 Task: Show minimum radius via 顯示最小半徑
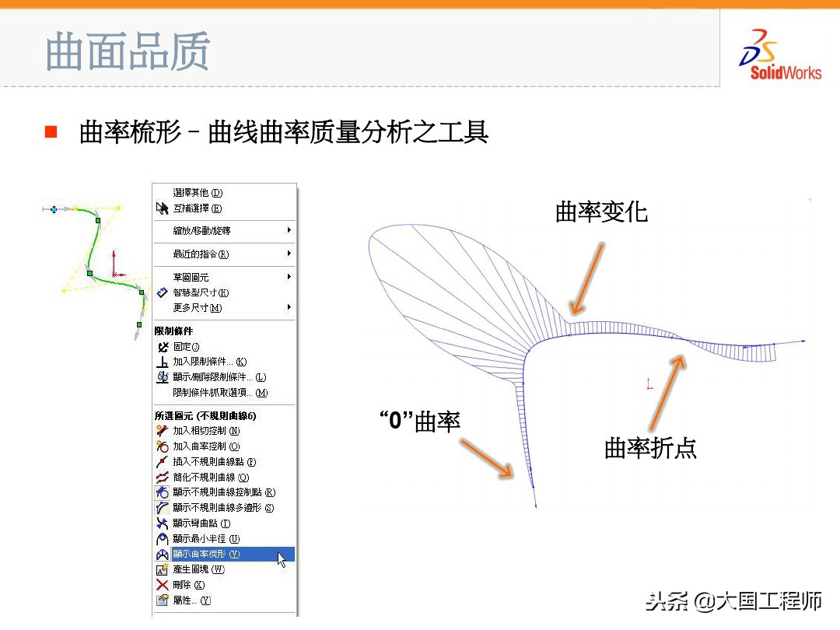pos(160,537)
